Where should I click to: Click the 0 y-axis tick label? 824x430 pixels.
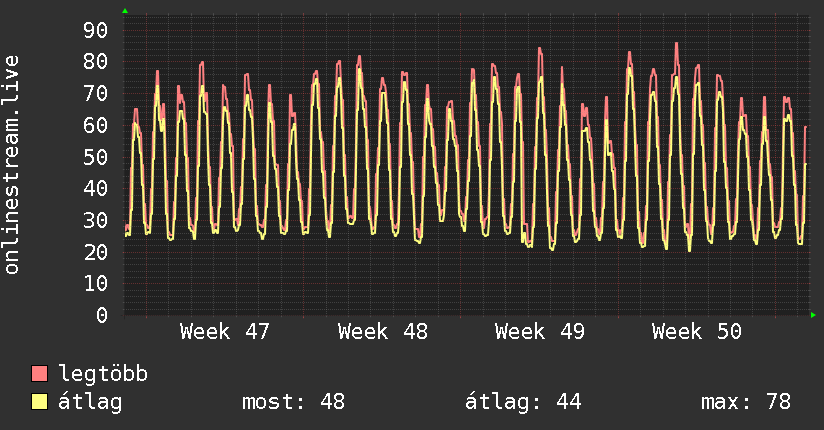coord(102,315)
